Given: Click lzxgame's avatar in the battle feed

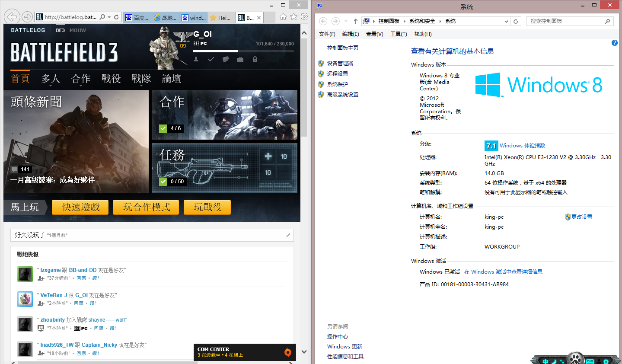Looking at the screenshot, I should click(x=25, y=274).
